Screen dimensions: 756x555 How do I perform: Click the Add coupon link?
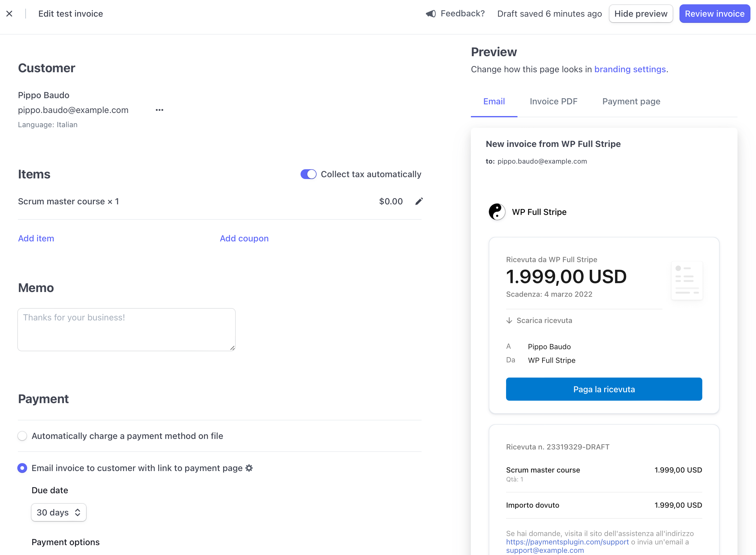pyautogui.click(x=244, y=238)
